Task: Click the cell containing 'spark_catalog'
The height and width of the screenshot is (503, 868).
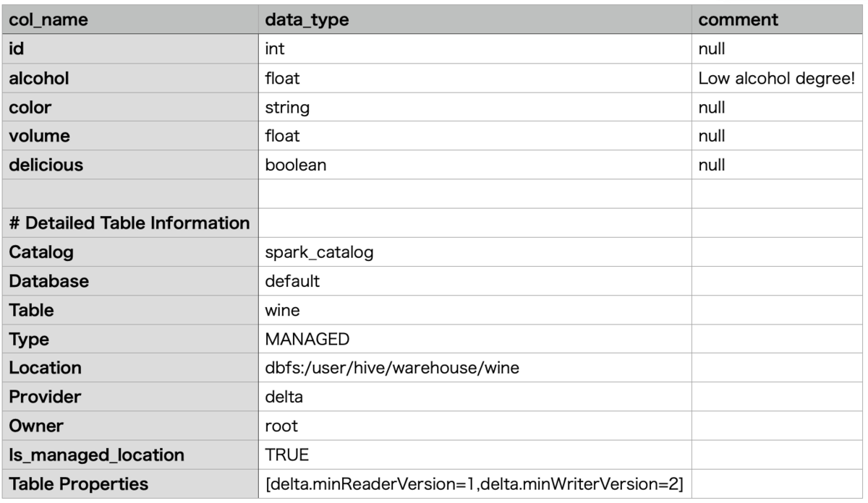Action: (475, 253)
